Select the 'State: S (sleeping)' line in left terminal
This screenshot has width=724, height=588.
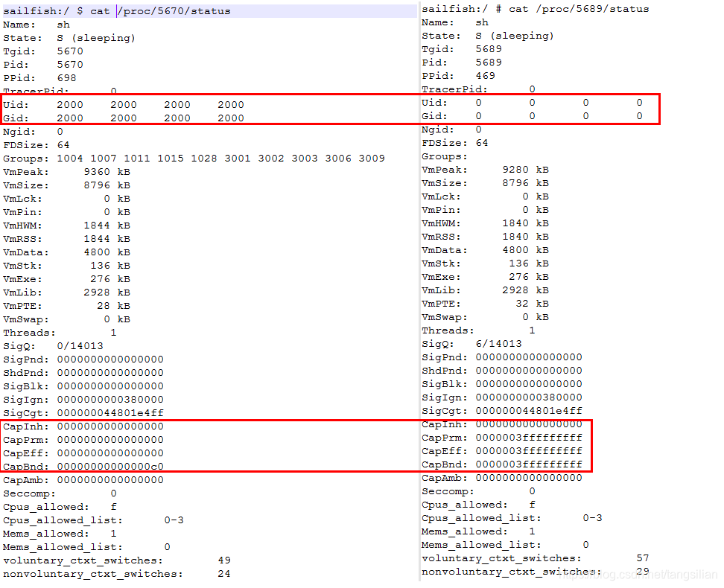(x=69, y=38)
